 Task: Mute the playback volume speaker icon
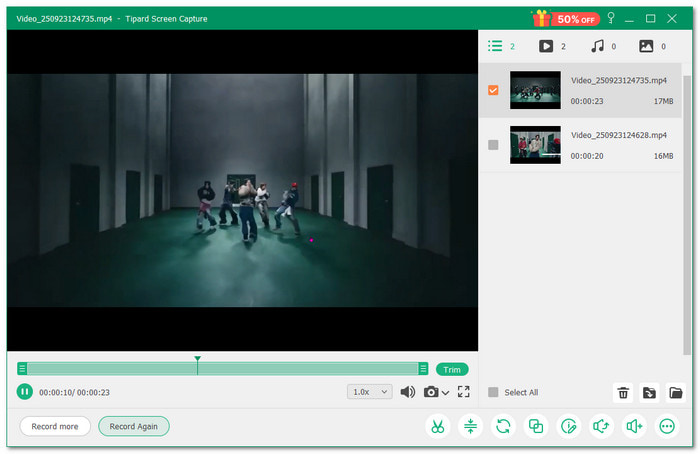[x=408, y=392]
